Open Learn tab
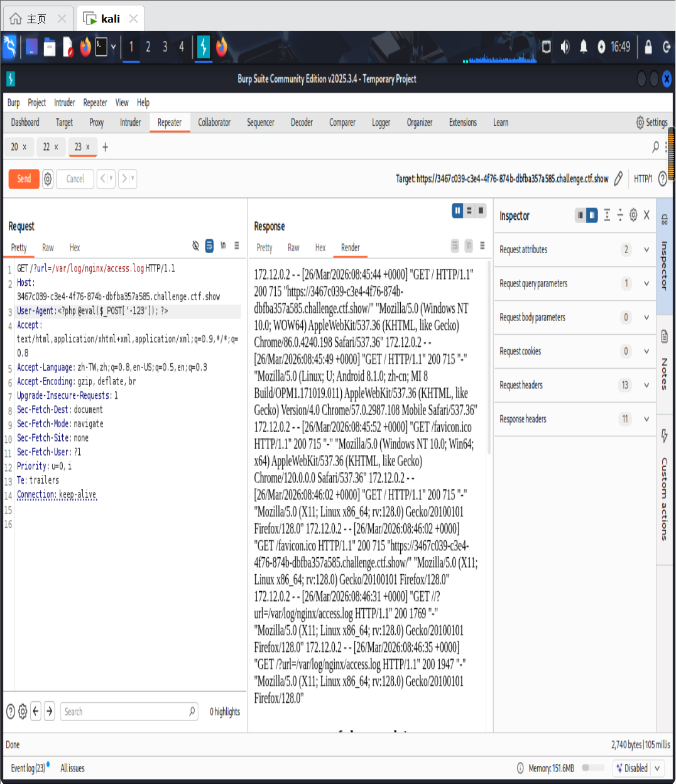Viewport: 676px width, 784px height. 501,122
